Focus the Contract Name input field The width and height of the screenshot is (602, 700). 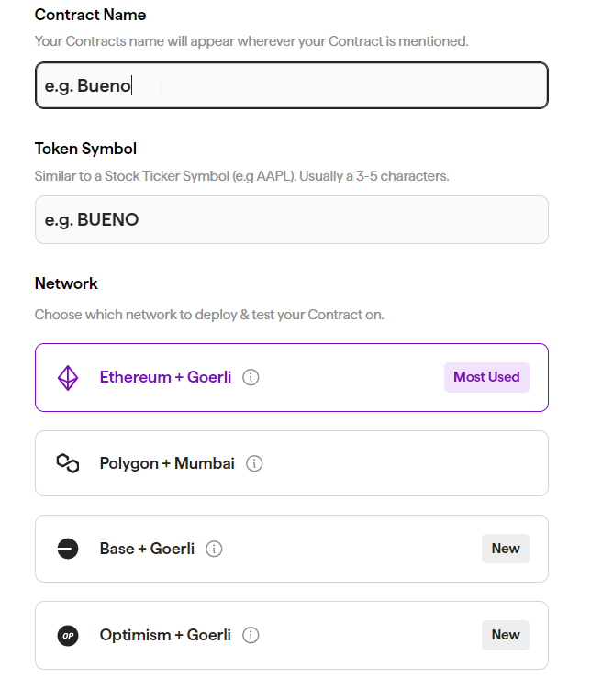click(x=291, y=86)
